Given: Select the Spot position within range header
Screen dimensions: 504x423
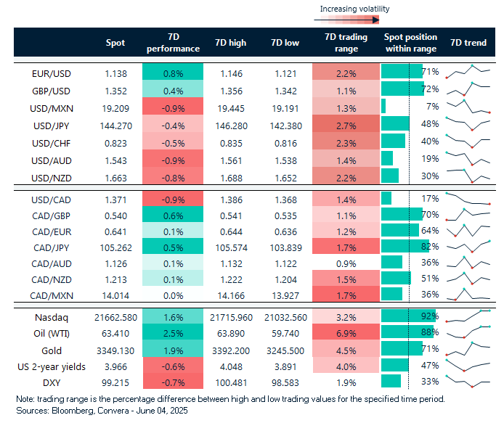Looking at the screenshot, I should pyautogui.click(x=410, y=44).
